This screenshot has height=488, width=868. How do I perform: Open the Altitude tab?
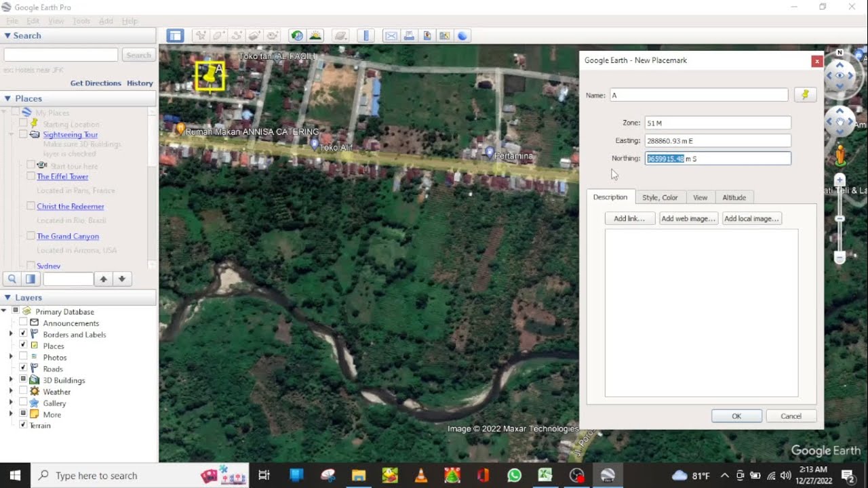[x=734, y=197]
